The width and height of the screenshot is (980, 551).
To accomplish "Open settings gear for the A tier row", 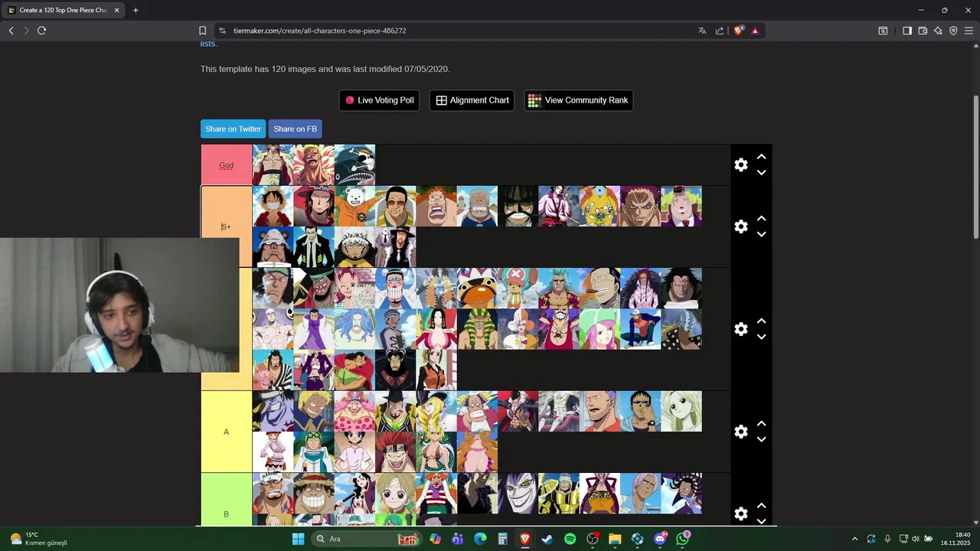I will 740,432.
